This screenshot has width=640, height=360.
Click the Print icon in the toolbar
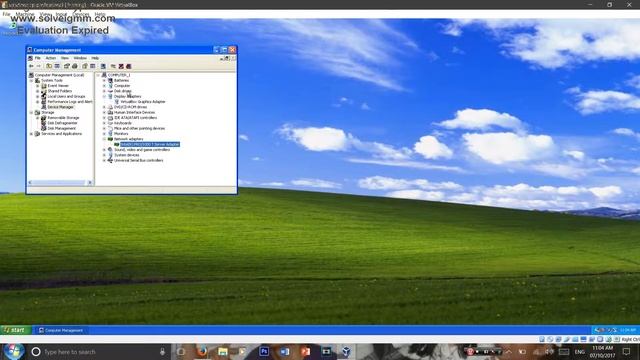pyautogui.click(x=75, y=66)
